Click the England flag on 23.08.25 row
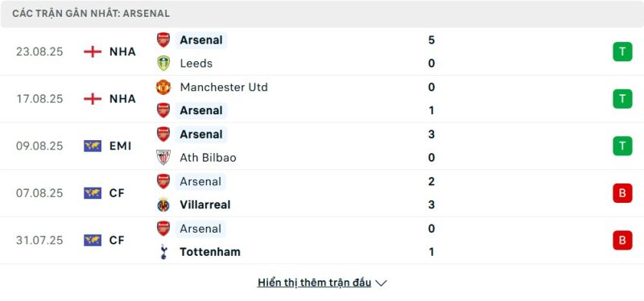This screenshot has height=301, width=644. click(93, 52)
